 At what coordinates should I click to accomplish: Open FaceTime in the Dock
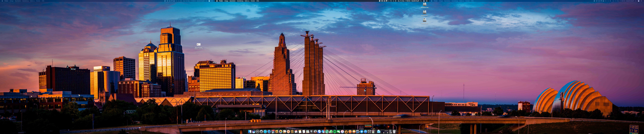click(339, 131)
